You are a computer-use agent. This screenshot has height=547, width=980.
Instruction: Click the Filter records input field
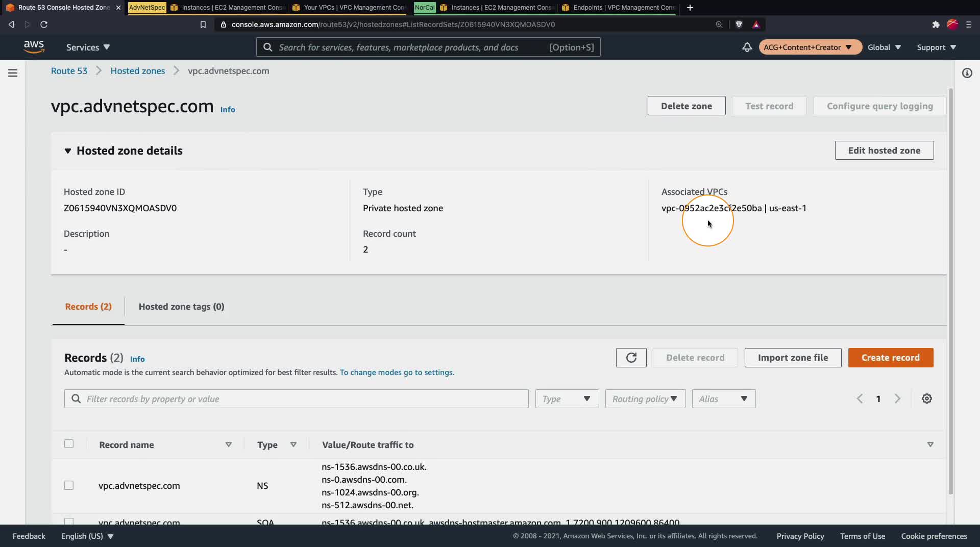click(x=296, y=399)
